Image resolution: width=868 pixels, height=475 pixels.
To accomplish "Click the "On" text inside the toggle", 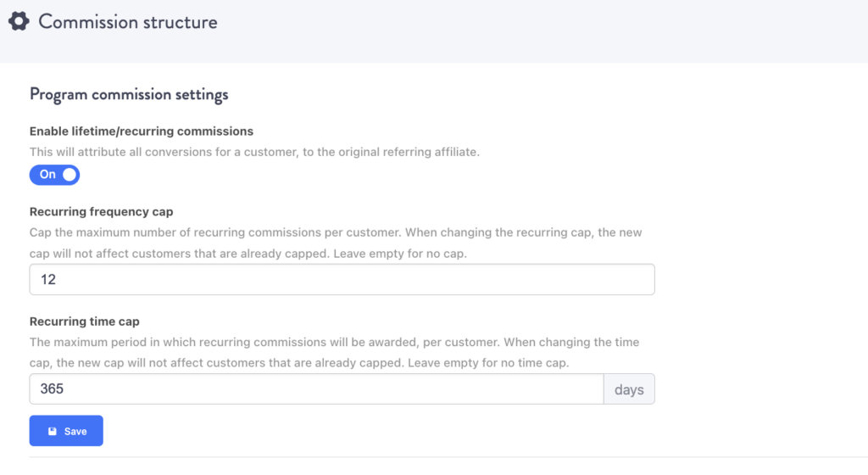I will pos(47,175).
